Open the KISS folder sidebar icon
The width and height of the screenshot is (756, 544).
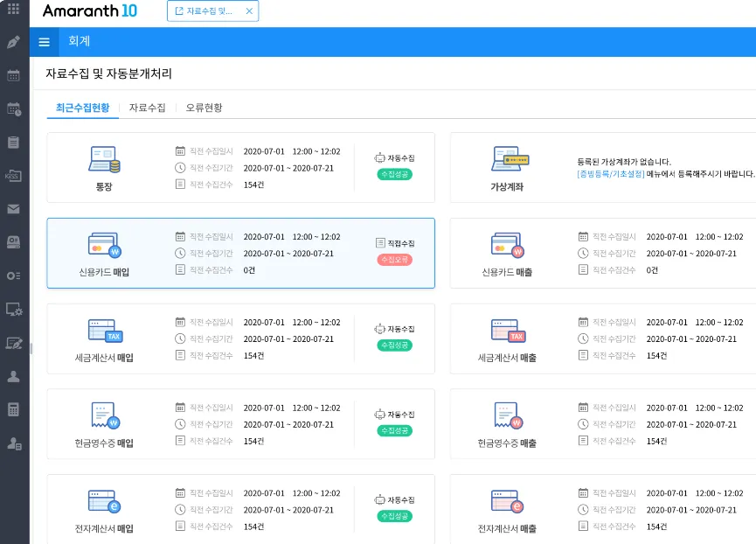(13, 176)
